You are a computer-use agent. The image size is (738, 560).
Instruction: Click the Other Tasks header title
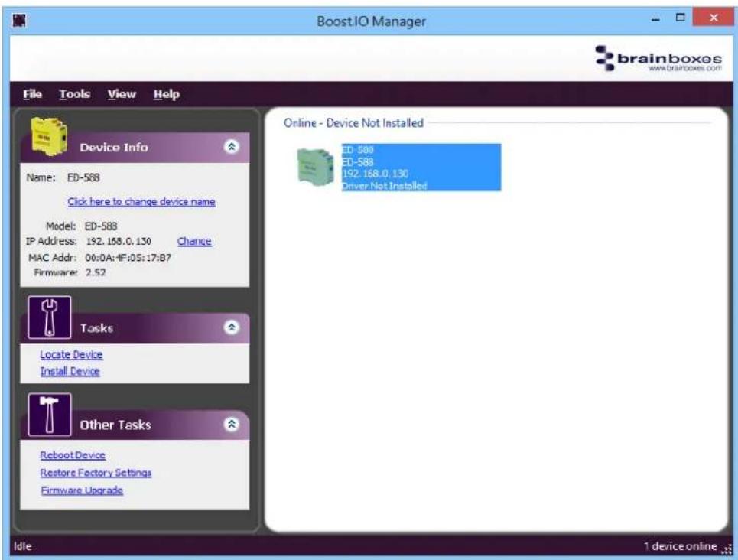pos(115,425)
